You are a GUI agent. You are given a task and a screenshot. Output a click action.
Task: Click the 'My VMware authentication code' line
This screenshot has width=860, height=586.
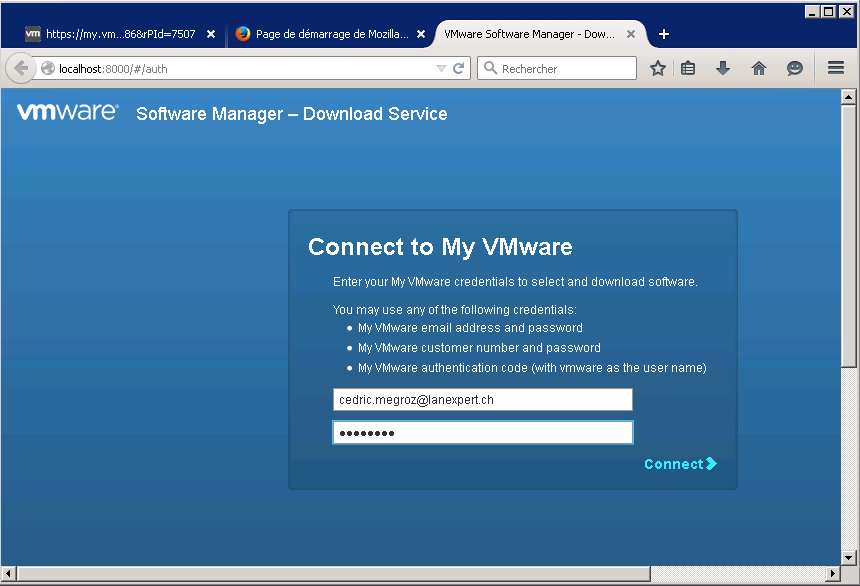tap(532, 368)
